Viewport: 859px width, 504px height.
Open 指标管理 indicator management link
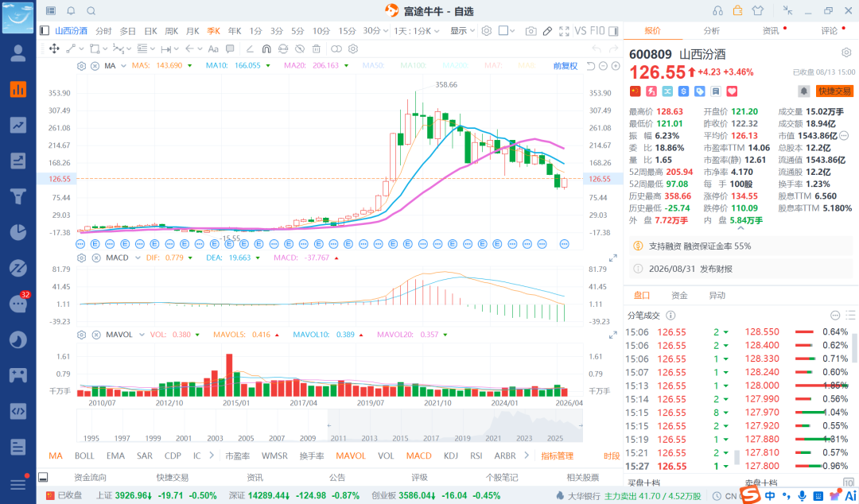pyautogui.click(x=557, y=456)
